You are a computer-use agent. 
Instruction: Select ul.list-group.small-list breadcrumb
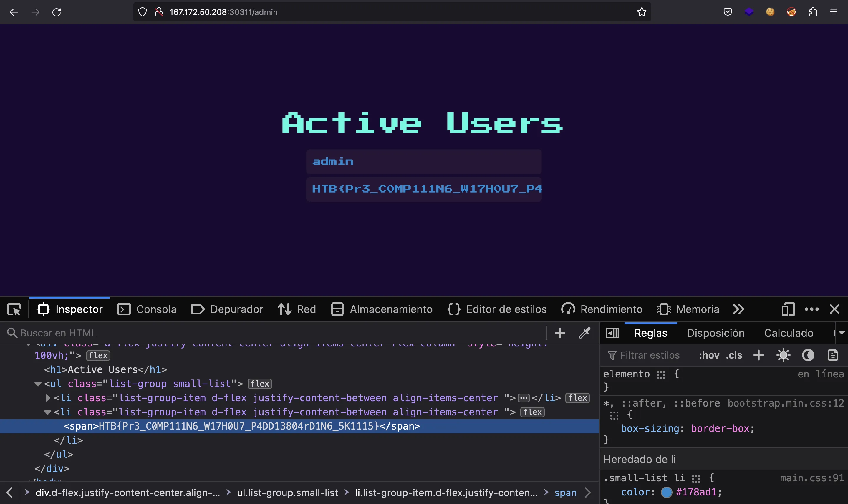[x=288, y=493]
